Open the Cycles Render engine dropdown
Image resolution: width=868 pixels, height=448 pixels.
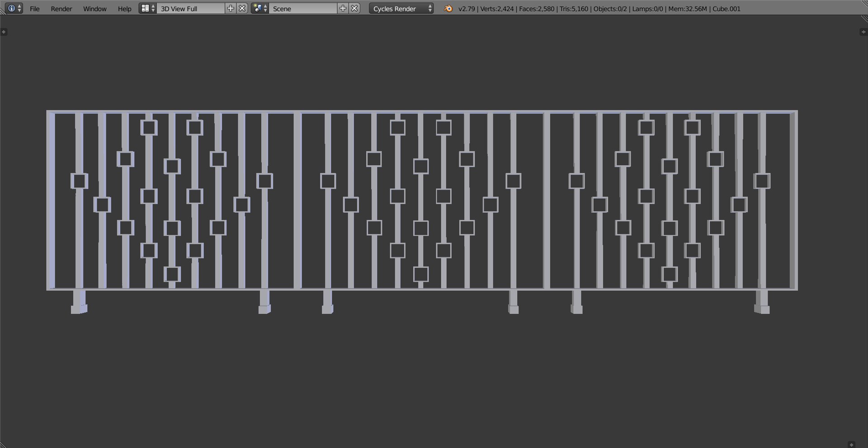coord(401,8)
